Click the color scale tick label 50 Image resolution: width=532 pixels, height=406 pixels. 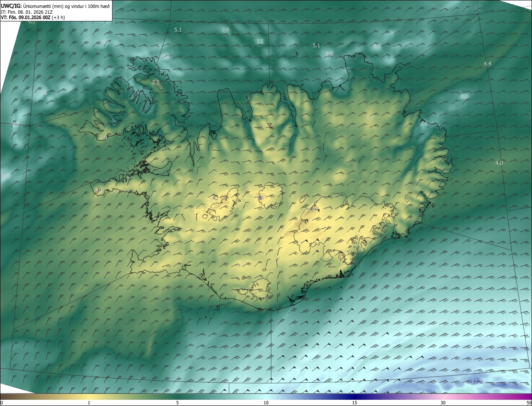coord(529,403)
